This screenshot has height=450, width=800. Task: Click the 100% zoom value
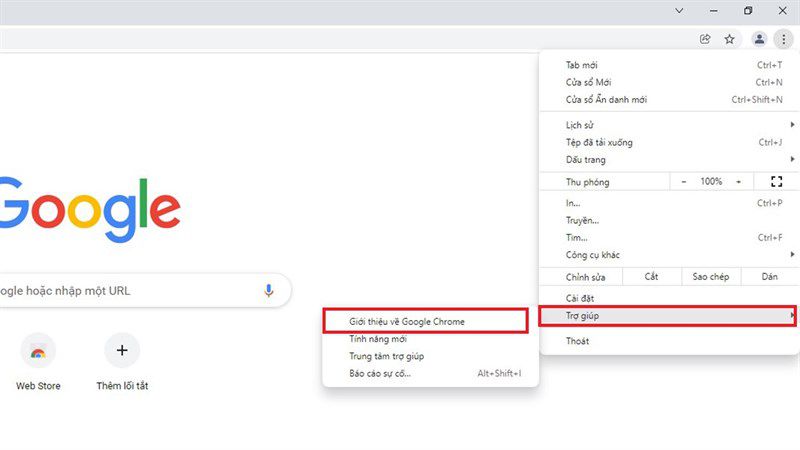click(x=711, y=182)
